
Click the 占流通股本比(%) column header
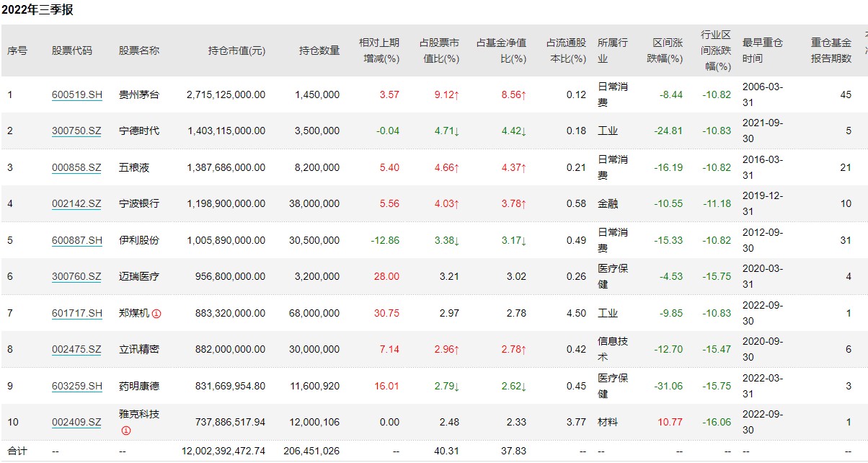pyautogui.click(x=567, y=50)
